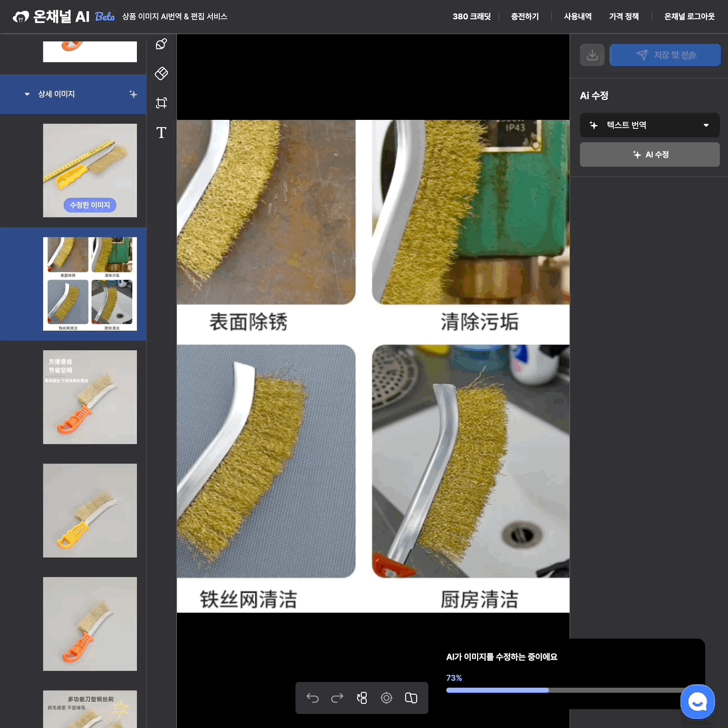728x728 pixels.
Task: Click the 清除污垢 caption on canvas
Action: click(480, 322)
